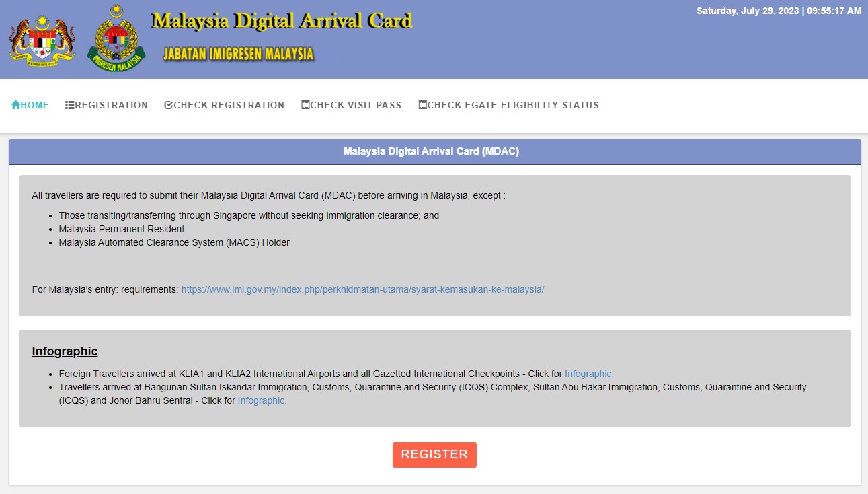Open the imi.gov.my entry requirements link

pyautogui.click(x=362, y=289)
